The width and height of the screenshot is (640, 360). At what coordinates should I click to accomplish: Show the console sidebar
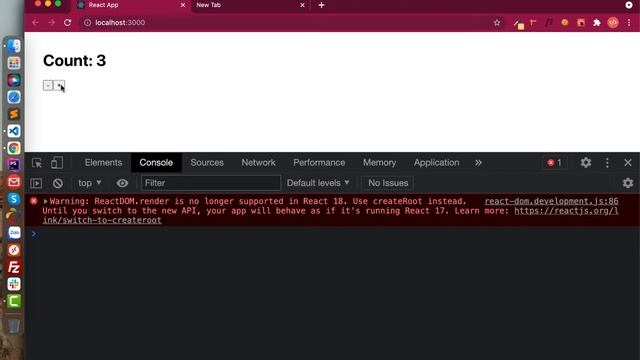tap(36, 183)
